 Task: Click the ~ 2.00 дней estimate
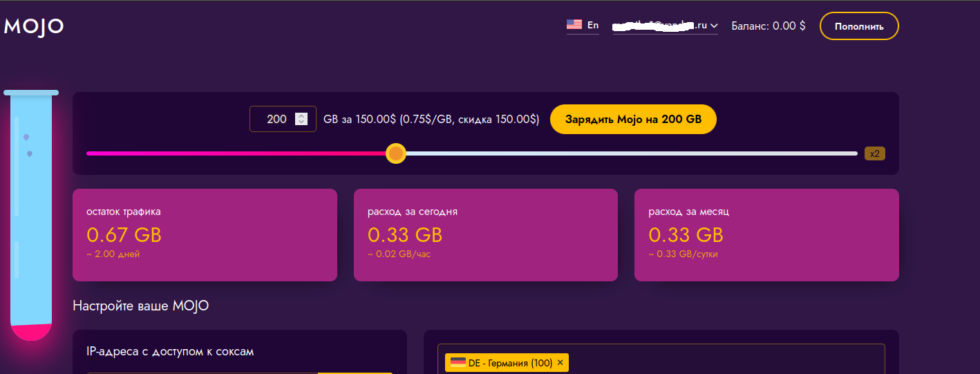tap(113, 254)
